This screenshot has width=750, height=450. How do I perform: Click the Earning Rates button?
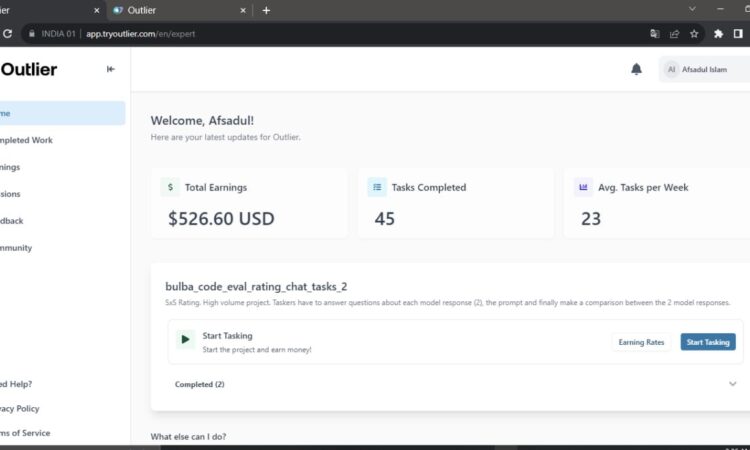click(x=641, y=342)
